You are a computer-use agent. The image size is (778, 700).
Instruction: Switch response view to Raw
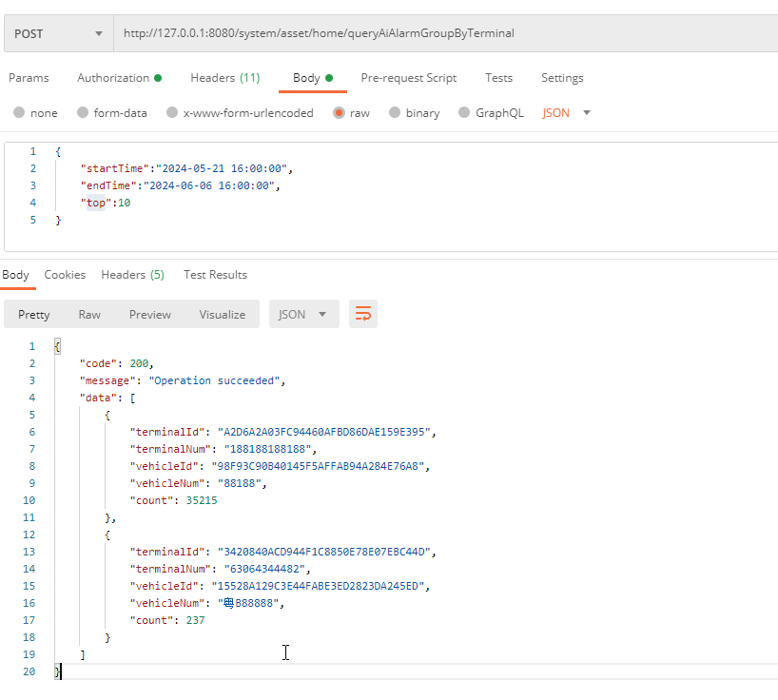[89, 315]
